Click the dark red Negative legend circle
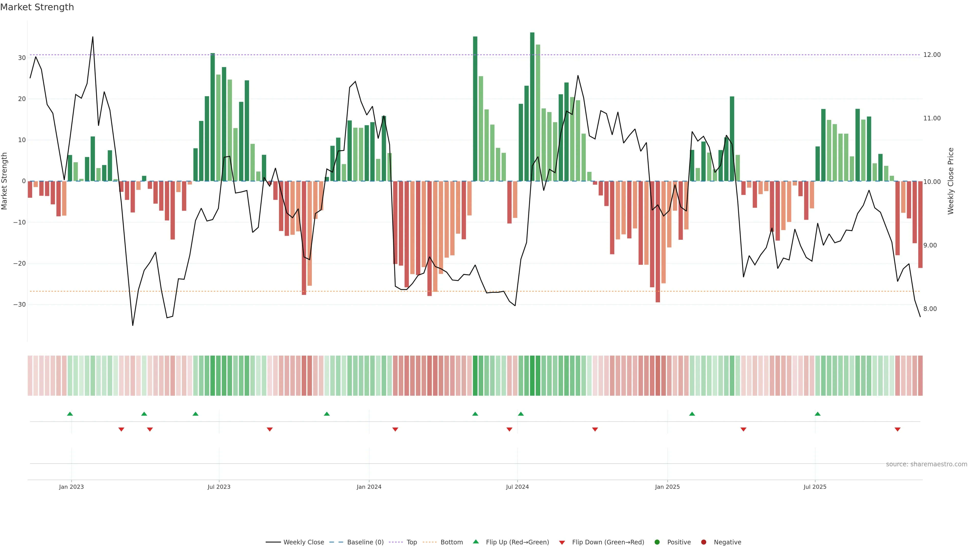 point(703,542)
